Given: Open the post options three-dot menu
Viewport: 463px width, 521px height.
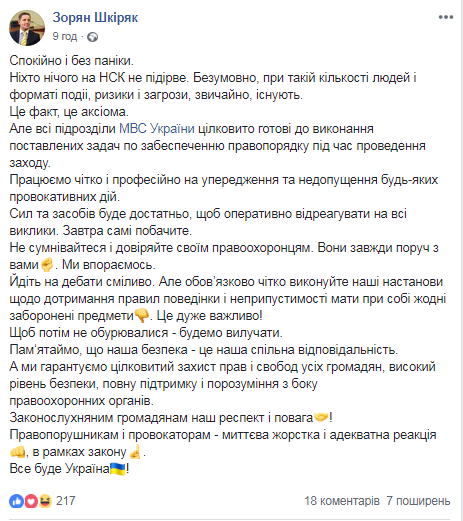Looking at the screenshot, I should coord(446,17).
